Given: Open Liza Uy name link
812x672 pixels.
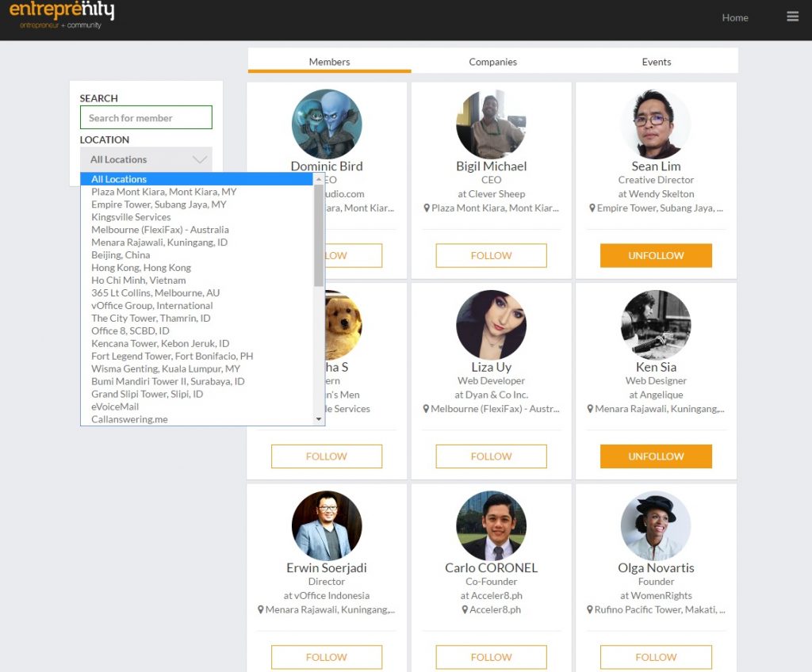Looking at the screenshot, I should coord(491,367).
